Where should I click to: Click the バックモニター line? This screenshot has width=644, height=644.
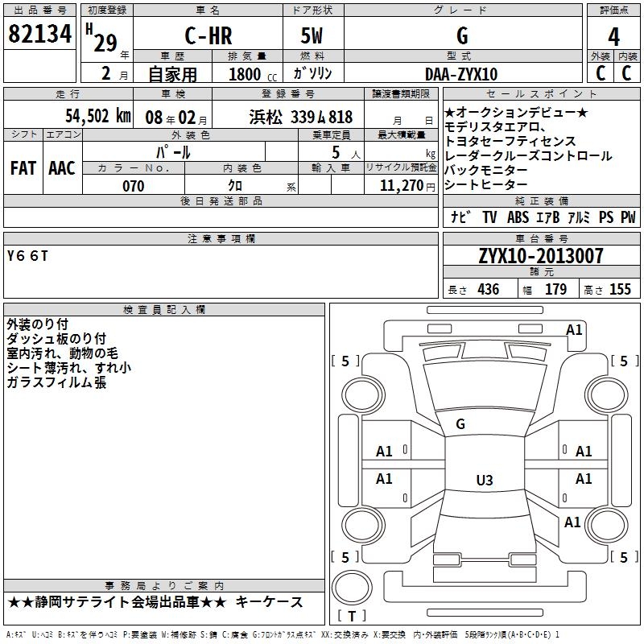486,170
